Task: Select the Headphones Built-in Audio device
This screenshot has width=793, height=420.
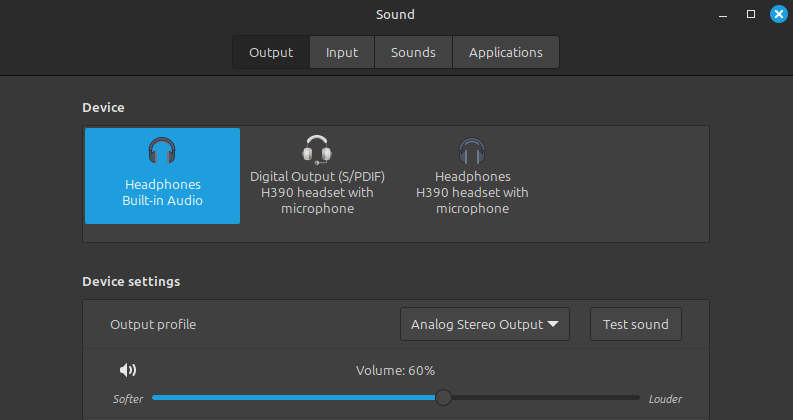Action: click(162, 176)
